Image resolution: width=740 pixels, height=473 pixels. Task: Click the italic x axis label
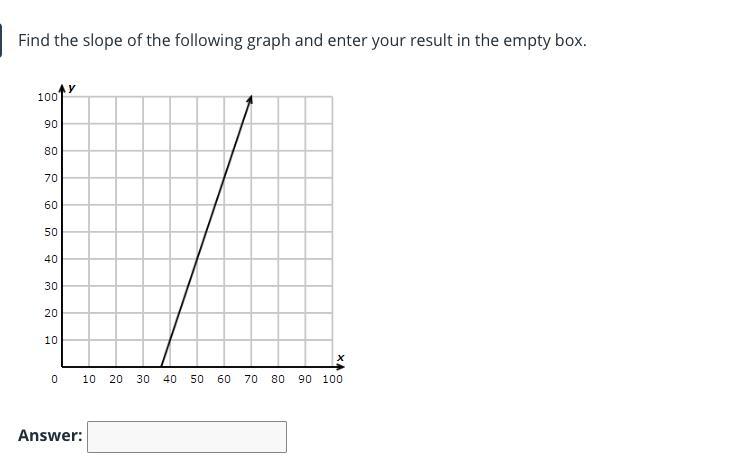pyautogui.click(x=341, y=357)
